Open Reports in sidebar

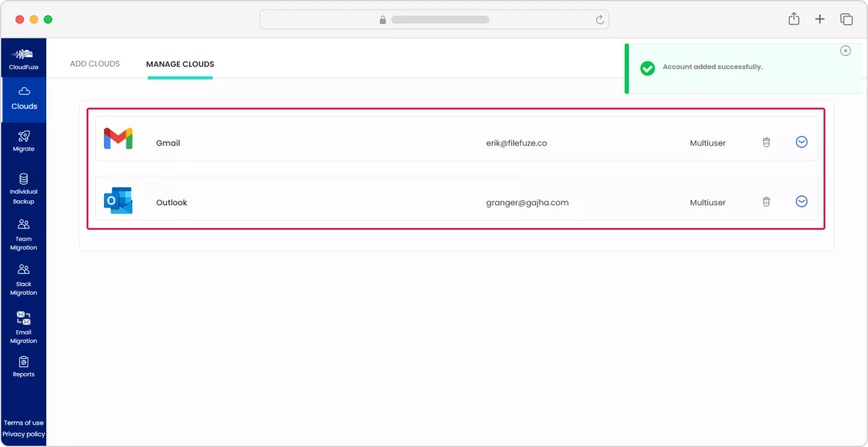[24, 366]
